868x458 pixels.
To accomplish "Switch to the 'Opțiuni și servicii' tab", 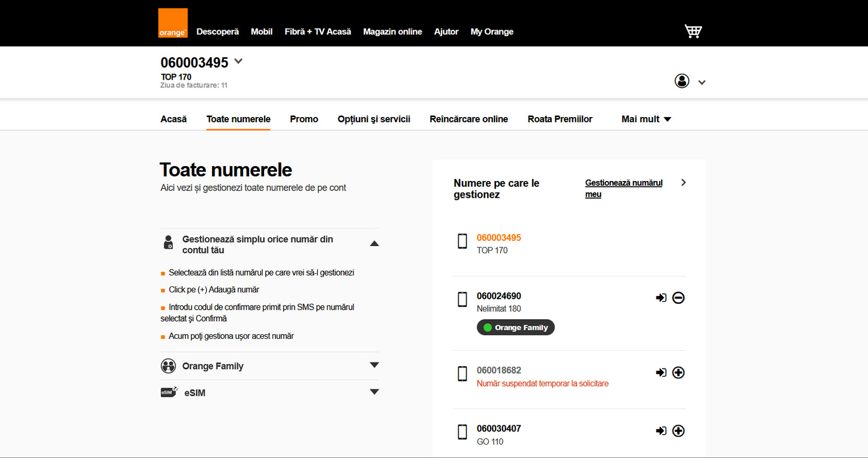I will click(374, 119).
